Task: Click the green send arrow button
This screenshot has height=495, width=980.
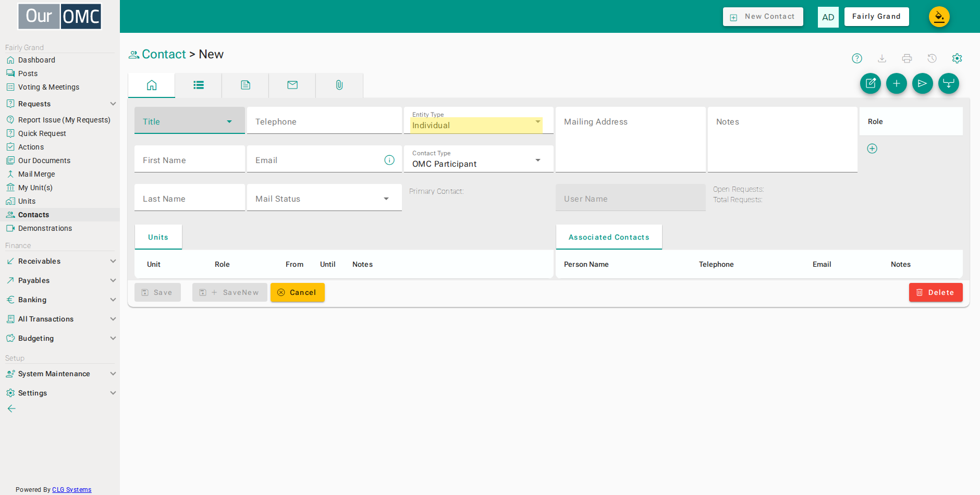Action: click(923, 83)
